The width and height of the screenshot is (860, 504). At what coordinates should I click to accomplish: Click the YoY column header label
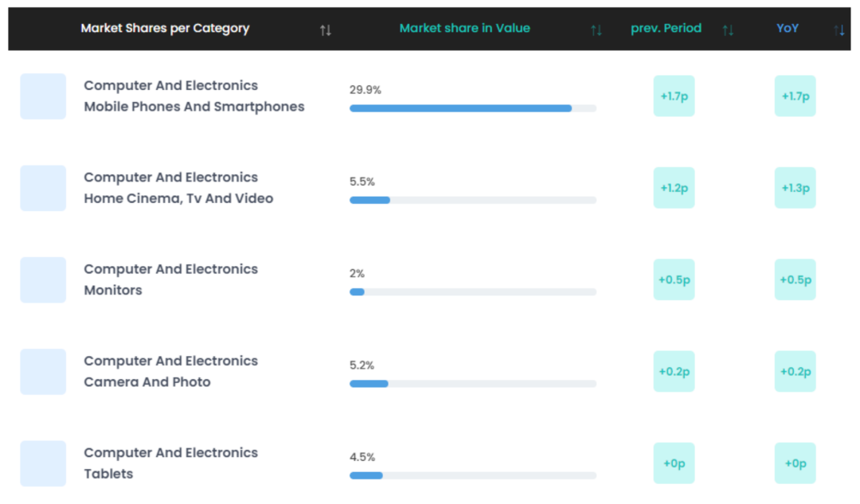click(x=788, y=28)
